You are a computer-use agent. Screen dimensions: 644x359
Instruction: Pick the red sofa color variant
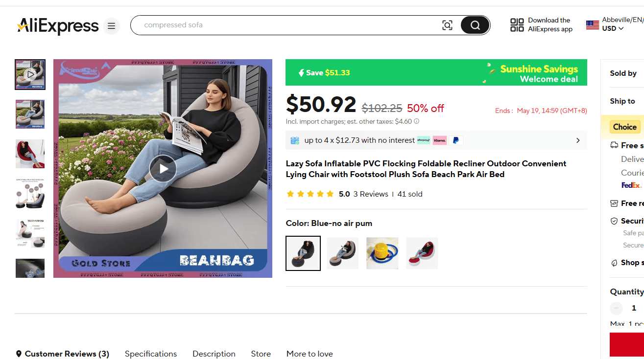pos(422,253)
